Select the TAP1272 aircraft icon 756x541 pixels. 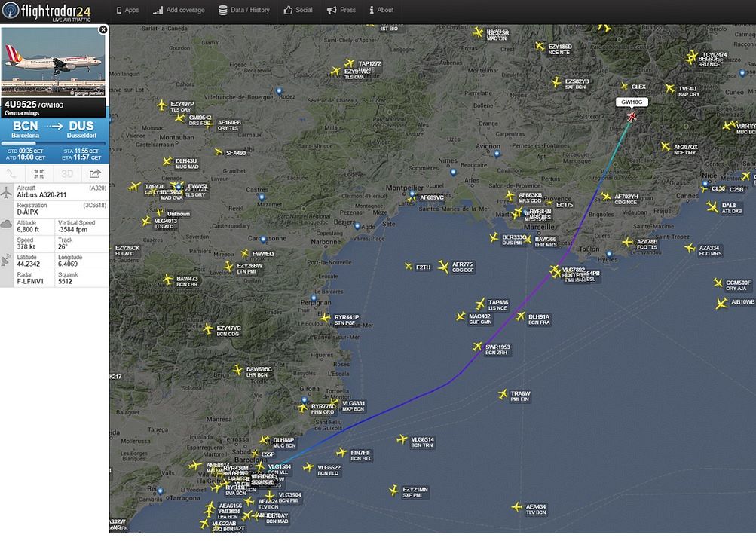(x=350, y=63)
